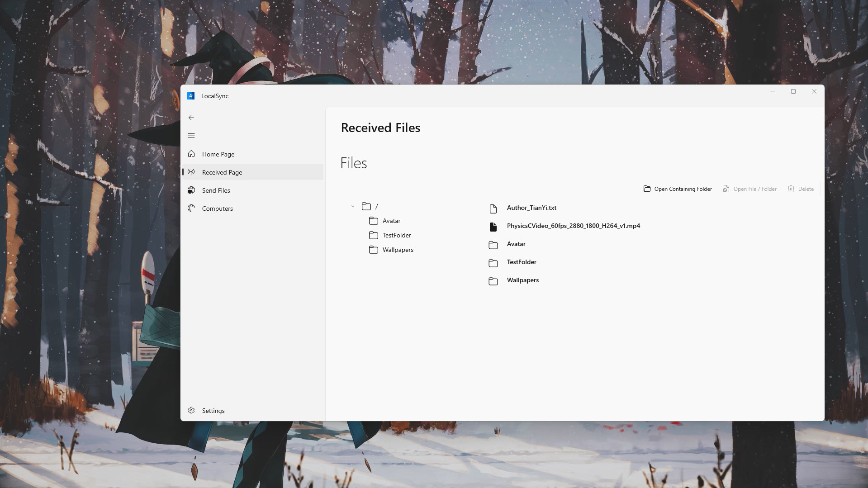The width and height of the screenshot is (868, 488).
Task: Click the mp4 video file icon
Action: 493,227
